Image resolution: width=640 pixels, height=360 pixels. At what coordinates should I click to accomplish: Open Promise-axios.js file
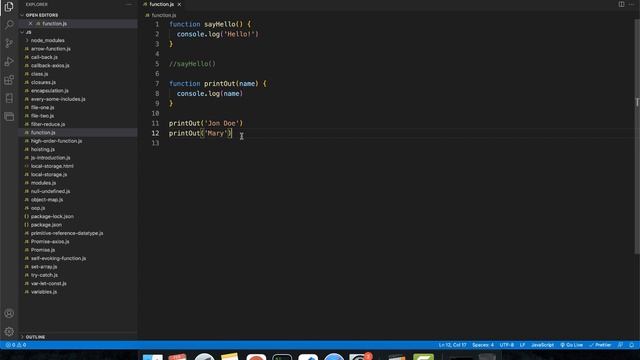(x=50, y=242)
